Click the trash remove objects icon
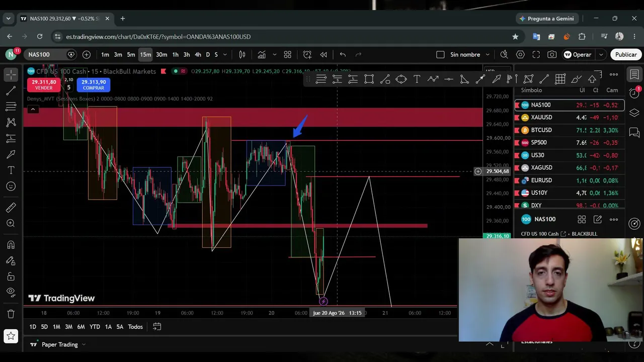This screenshot has width=644, height=362. [11, 314]
